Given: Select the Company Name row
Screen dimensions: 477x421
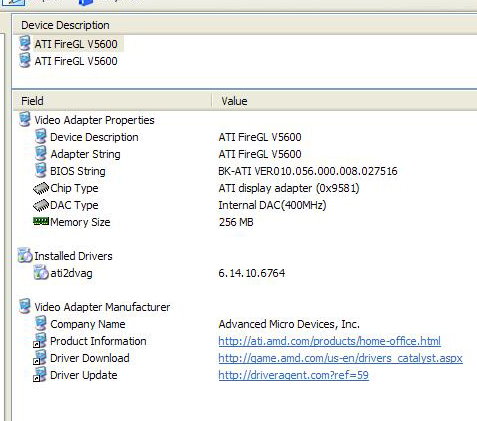Looking at the screenshot, I should pyautogui.click(x=245, y=324).
